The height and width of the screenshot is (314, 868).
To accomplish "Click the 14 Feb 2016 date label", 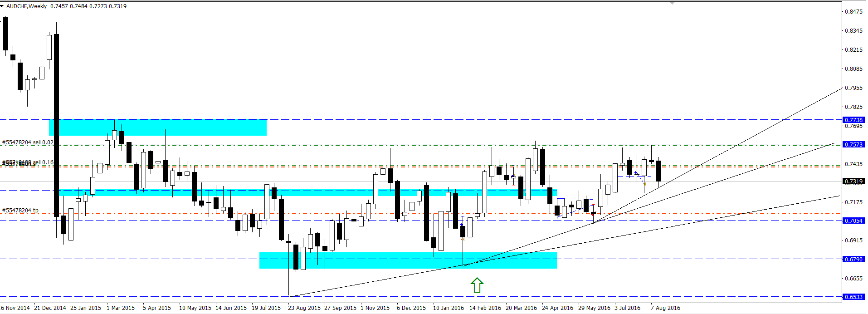I will pyautogui.click(x=485, y=308).
